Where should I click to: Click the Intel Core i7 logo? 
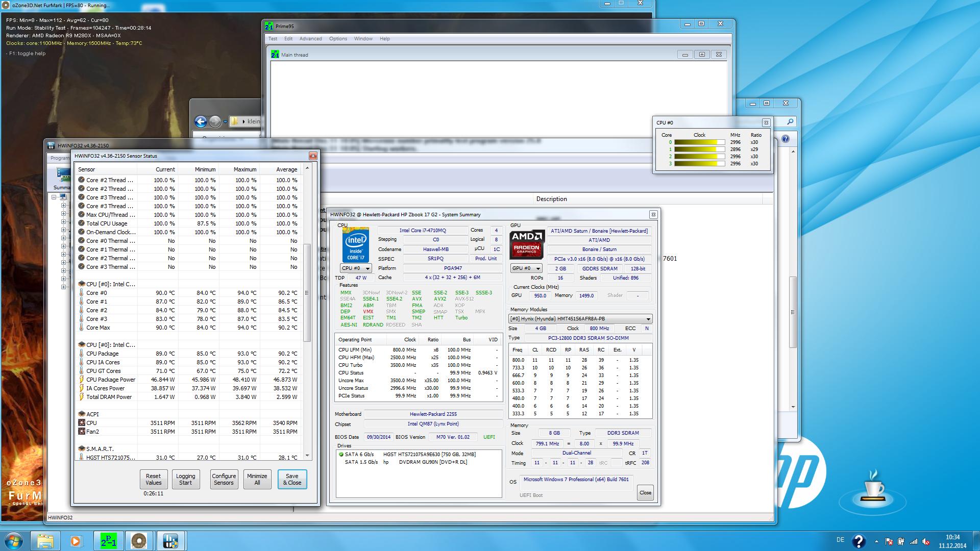[355, 245]
